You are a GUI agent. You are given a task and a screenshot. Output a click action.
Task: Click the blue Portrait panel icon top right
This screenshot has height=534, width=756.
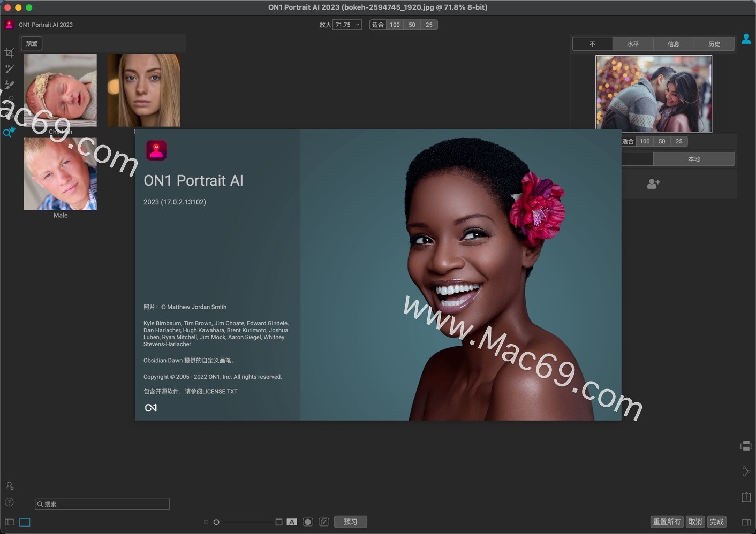pyautogui.click(x=746, y=38)
